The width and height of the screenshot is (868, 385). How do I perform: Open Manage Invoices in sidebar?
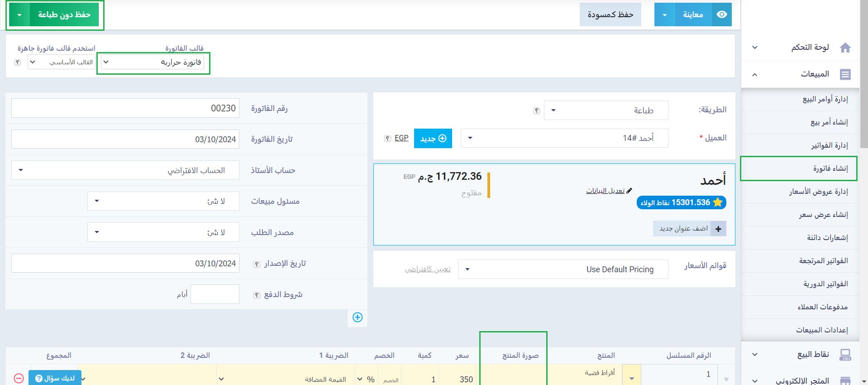click(829, 145)
